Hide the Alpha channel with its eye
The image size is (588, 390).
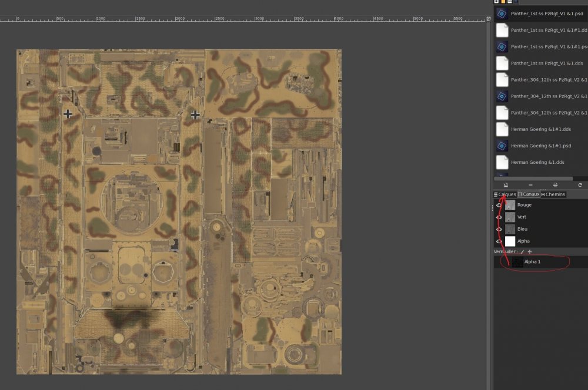click(499, 241)
